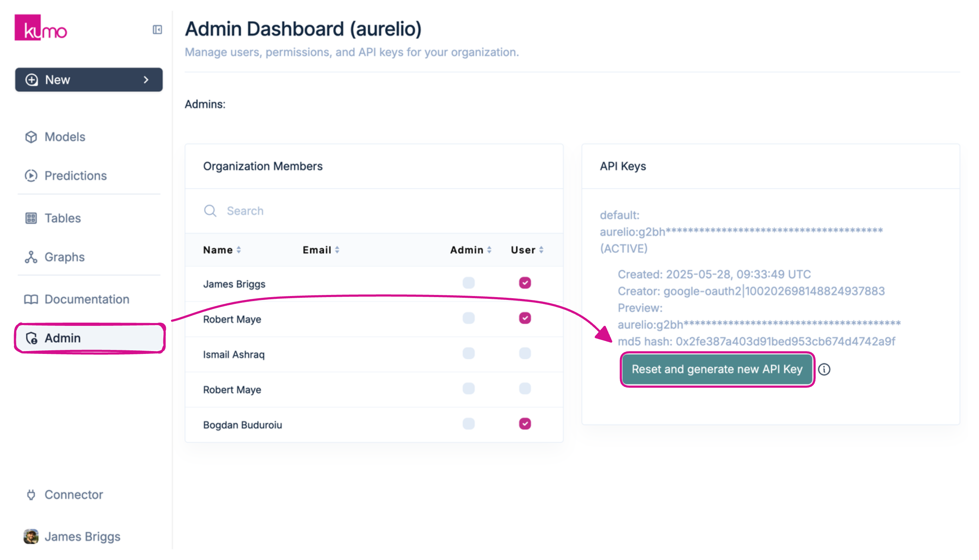
Task: Click Bogdan Buduroiu member name
Action: [243, 425]
